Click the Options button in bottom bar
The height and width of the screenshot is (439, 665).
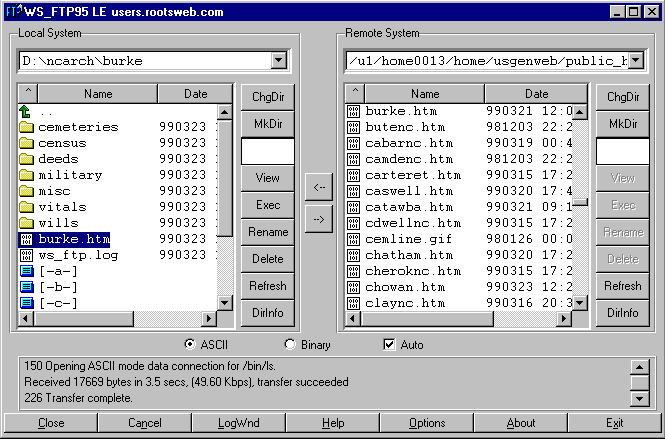[427, 423]
